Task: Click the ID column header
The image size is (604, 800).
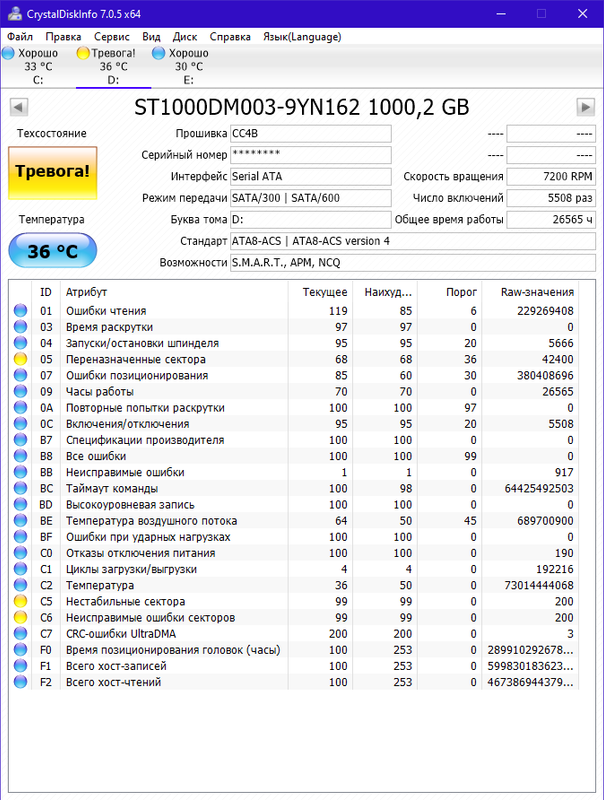Action: coord(46,292)
